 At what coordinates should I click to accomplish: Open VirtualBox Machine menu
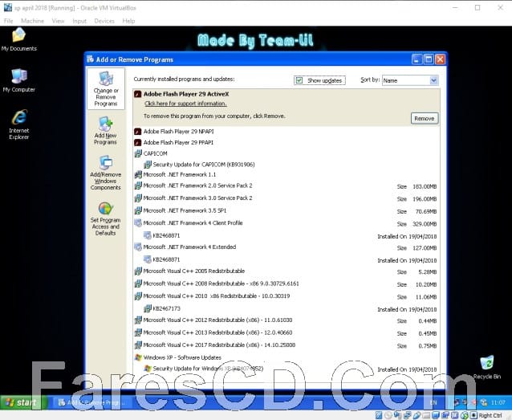pyautogui.click(x=32, y=21)
